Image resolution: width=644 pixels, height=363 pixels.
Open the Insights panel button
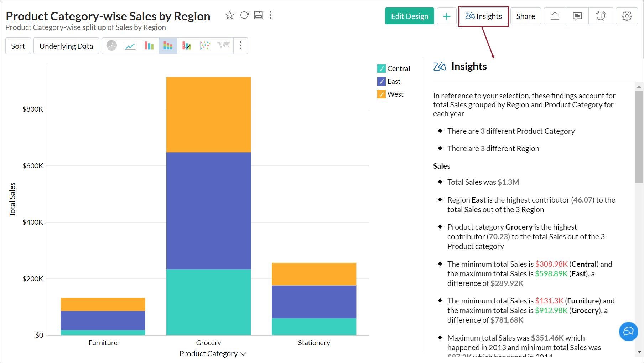(483, 16)
